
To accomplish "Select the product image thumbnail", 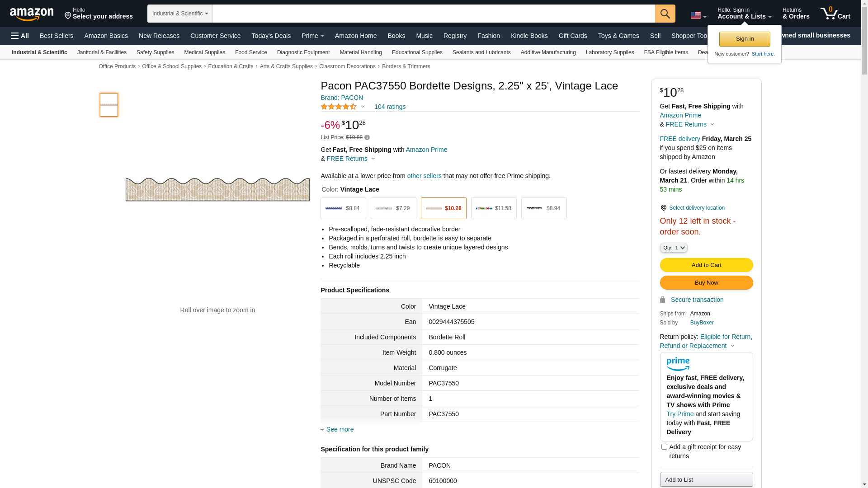I will pos(109,105).
